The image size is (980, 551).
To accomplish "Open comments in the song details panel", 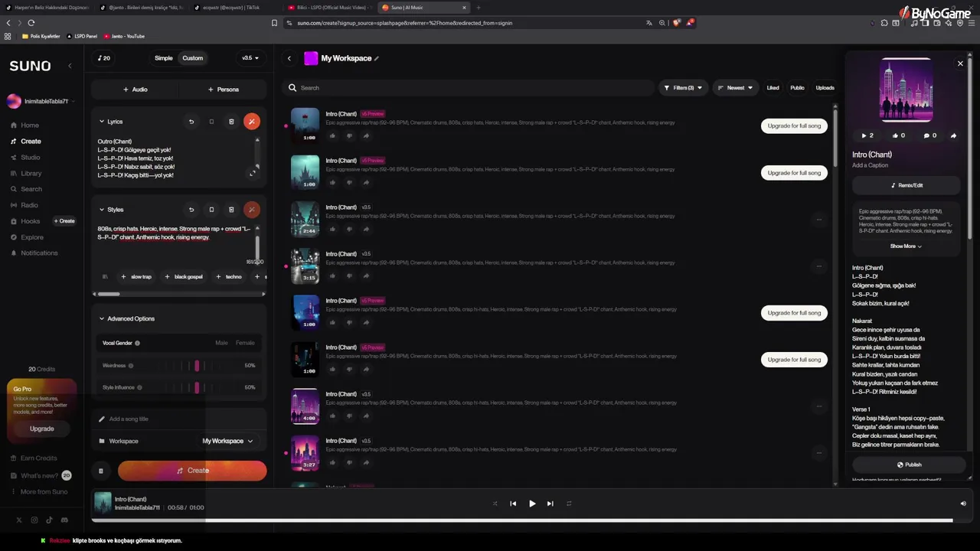I will pos(929,135).
